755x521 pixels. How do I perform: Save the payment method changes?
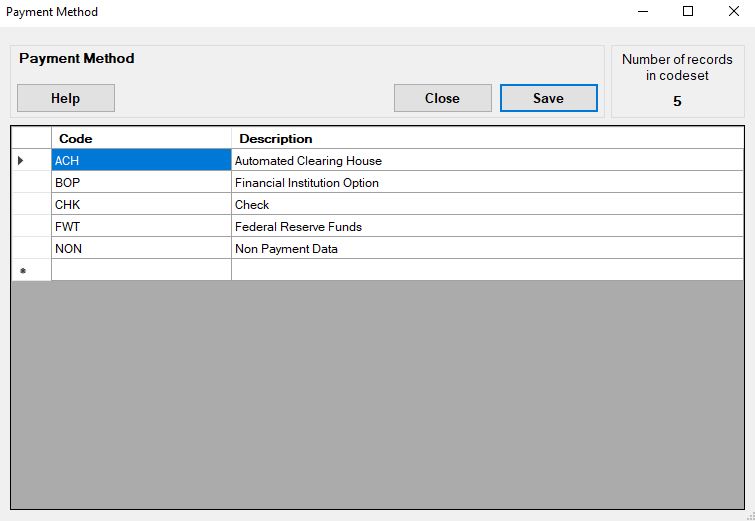549,98
